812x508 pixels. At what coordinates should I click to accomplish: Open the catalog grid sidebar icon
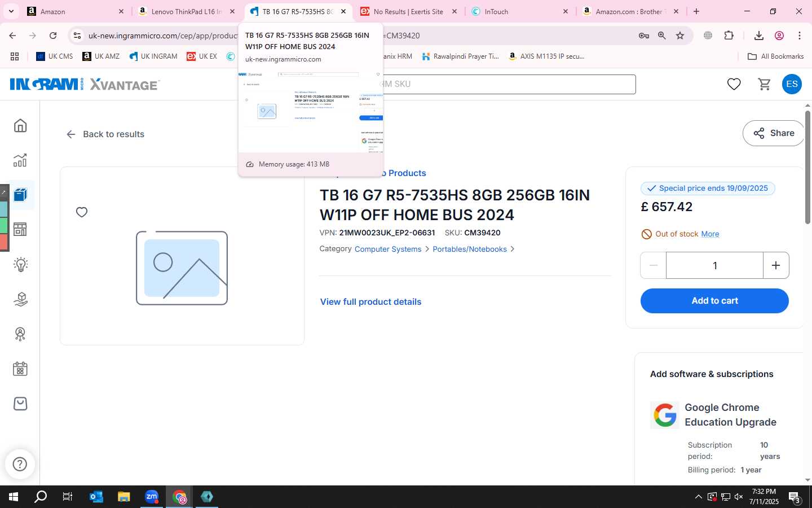(20, 229)
